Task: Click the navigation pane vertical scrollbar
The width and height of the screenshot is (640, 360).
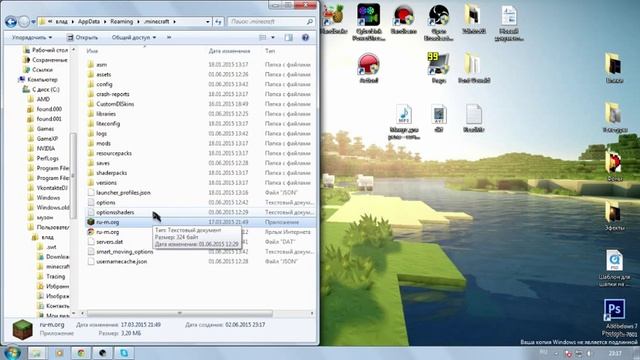Action: 73,176
